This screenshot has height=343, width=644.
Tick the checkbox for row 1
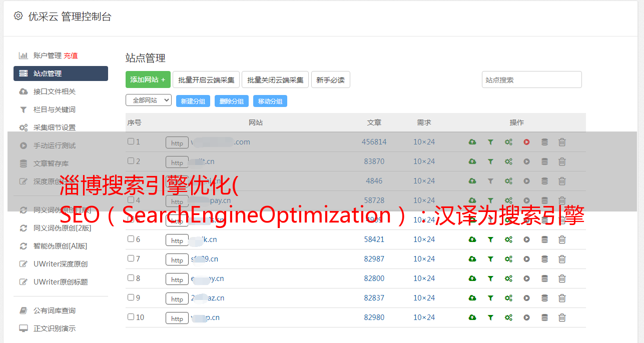pyautogui.click(x=131, y=141)
